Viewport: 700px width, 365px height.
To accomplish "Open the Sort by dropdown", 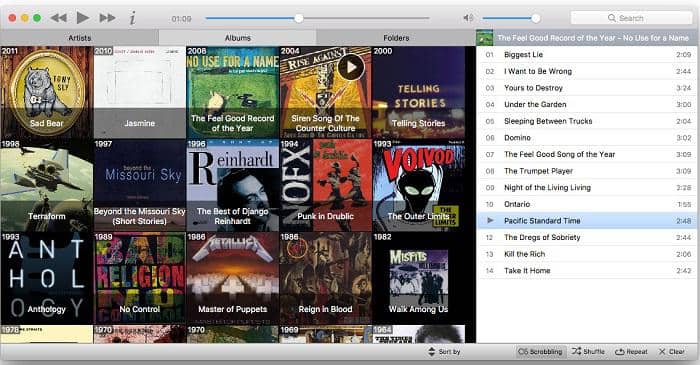I will click(444, 352).
